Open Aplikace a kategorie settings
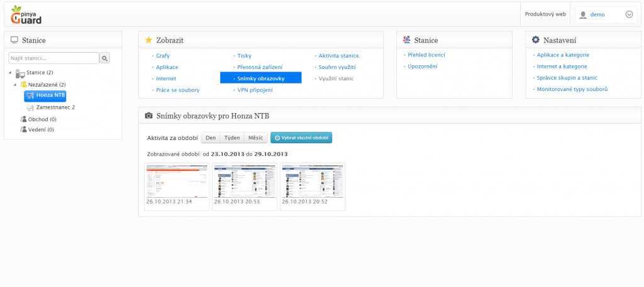Screen dimensions: 644x287 point(563,55)
